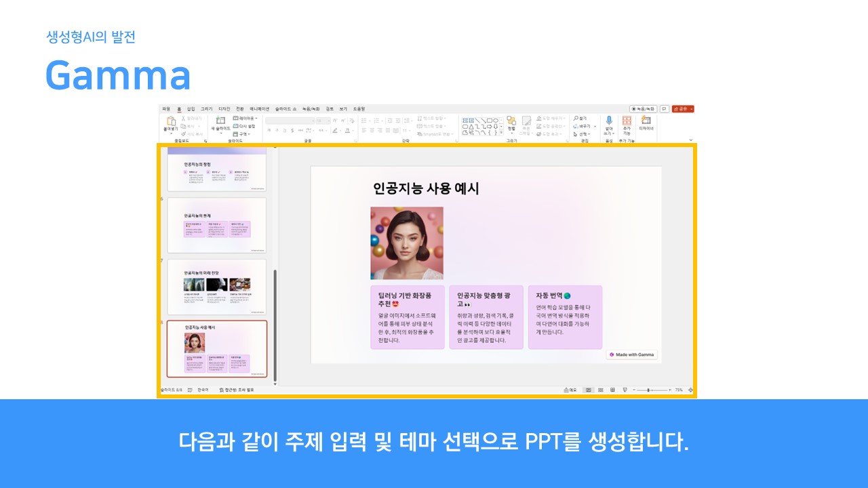Open the font size combo box
This screenshot has width=868, height=488.
tap(323, 121)
